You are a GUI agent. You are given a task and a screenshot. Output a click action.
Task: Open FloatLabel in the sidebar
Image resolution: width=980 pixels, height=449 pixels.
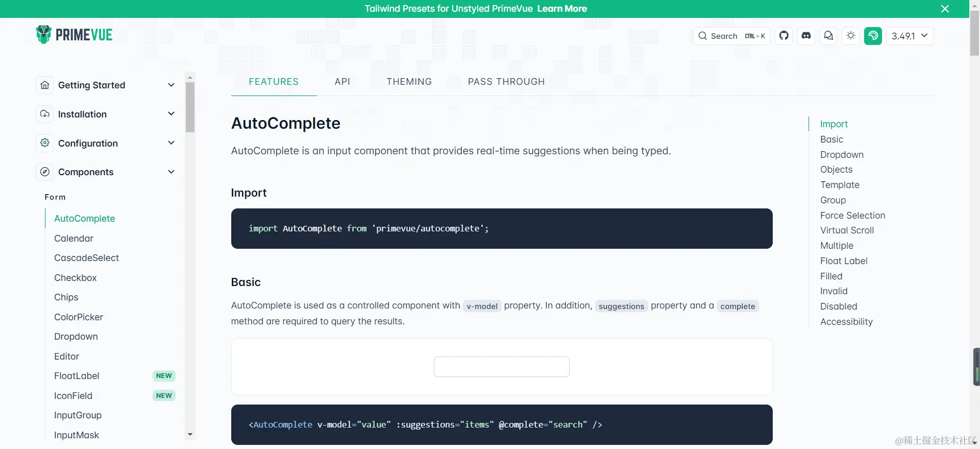(x=77, y=376)
